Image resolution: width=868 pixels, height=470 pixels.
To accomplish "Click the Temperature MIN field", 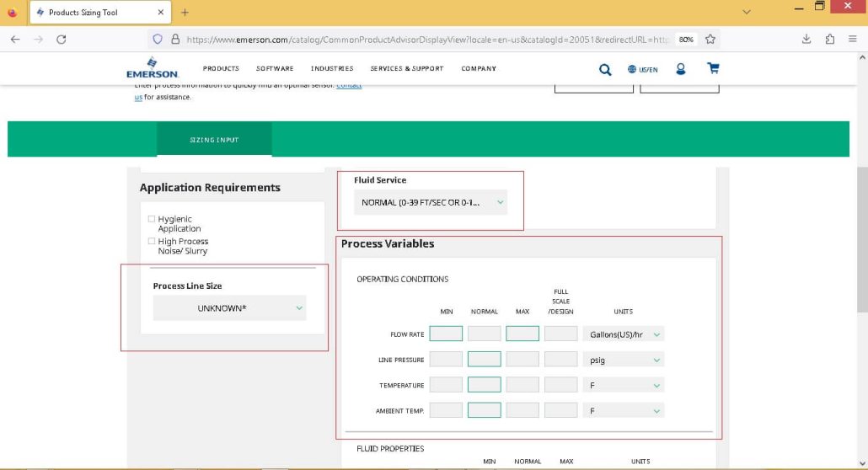I will [446, 384].
